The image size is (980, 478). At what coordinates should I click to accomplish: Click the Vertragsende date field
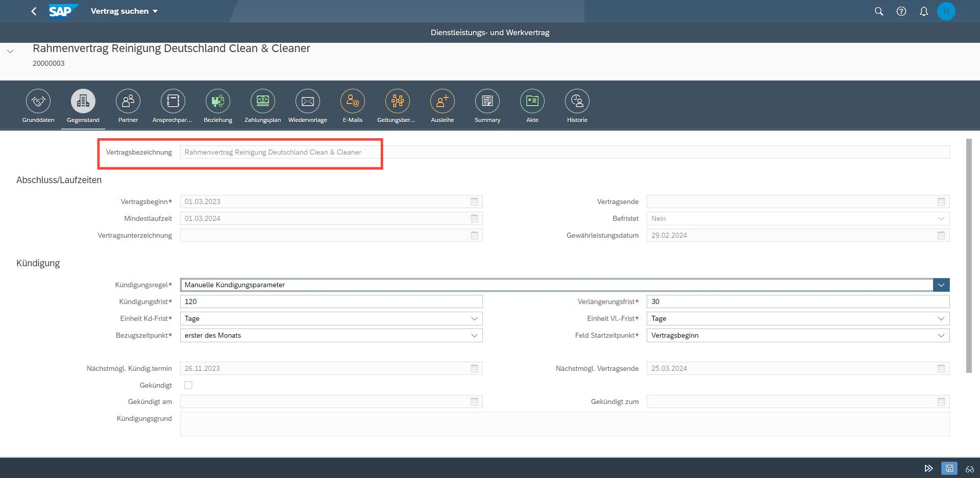tap(798, 202)
